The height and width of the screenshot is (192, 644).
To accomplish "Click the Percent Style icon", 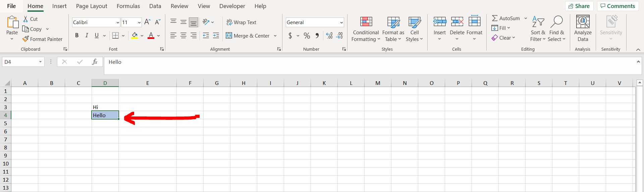I will point(307,36).
